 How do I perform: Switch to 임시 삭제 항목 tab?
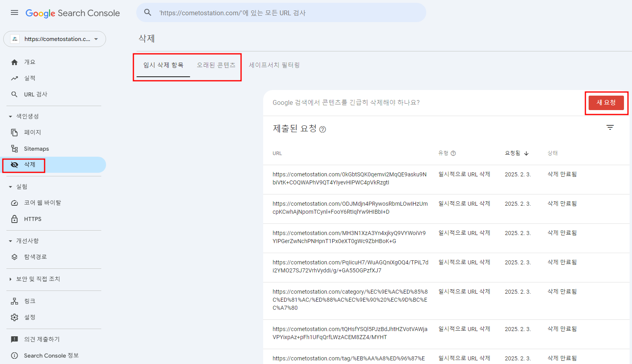click(163, 65)
